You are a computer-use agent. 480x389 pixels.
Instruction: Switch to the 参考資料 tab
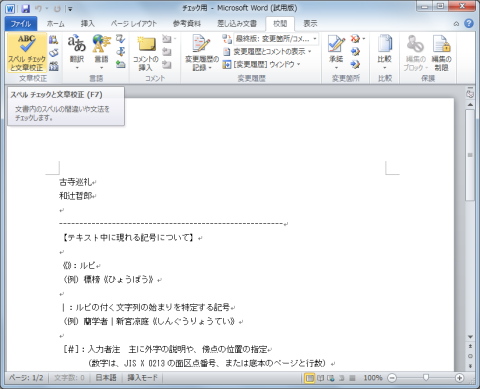coord(187,24)
